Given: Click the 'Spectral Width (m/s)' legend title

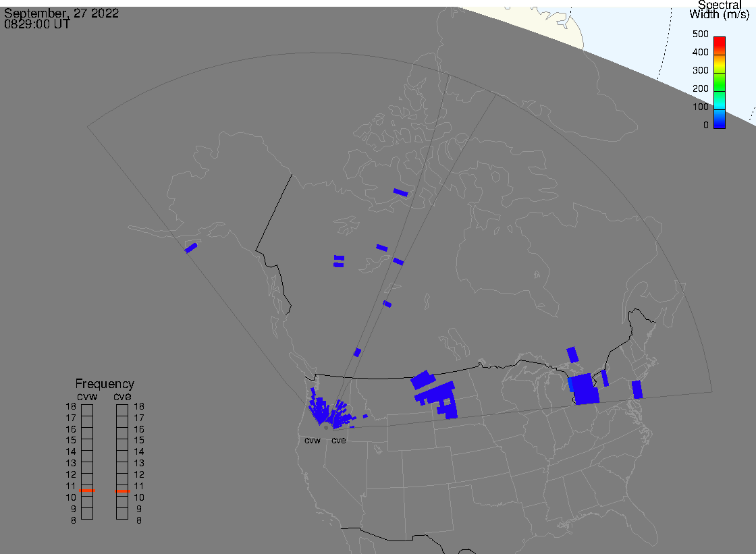Looking at the screenshot, I should click(x=719, y=9).
